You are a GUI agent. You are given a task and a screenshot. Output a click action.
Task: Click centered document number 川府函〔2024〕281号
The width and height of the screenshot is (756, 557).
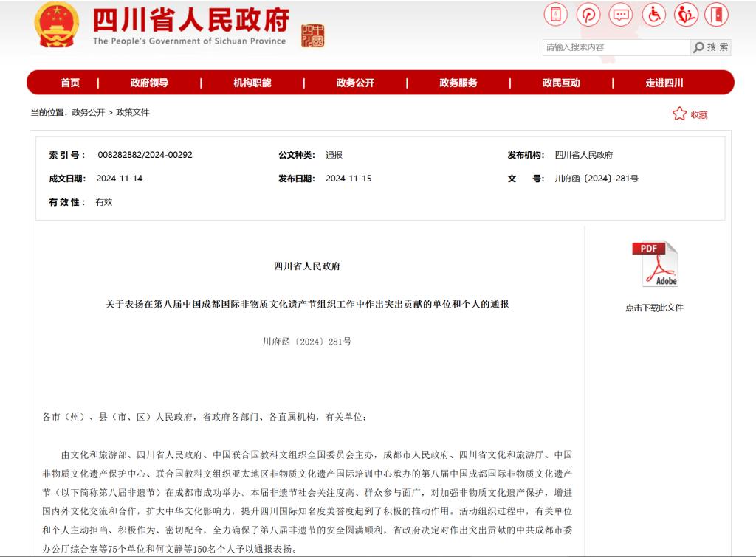[x=307, y=342]
